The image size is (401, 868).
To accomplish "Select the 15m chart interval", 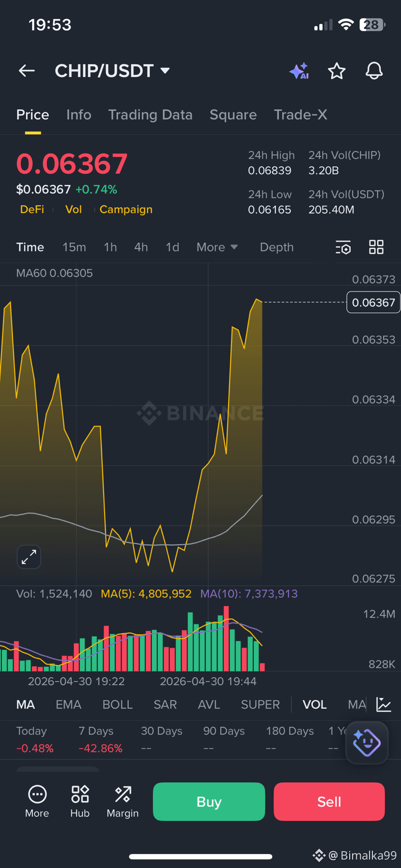I will 74,247.
